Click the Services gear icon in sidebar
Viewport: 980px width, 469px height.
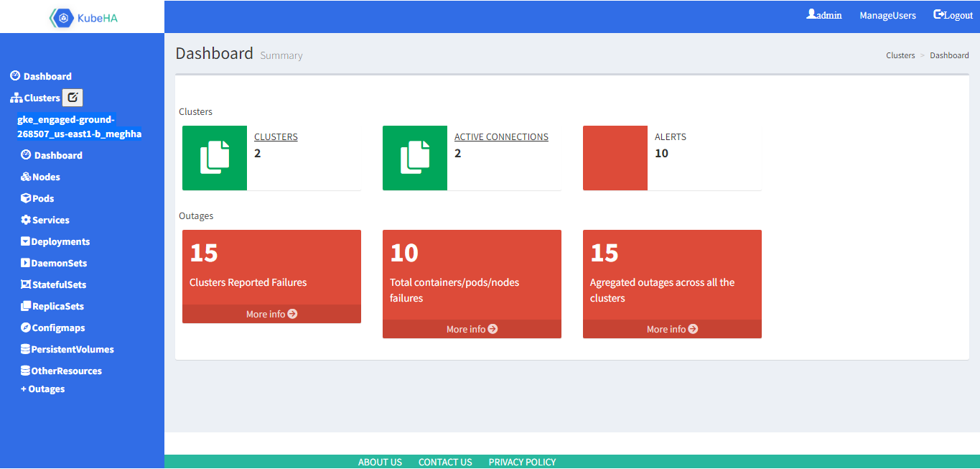click(26, 220)
